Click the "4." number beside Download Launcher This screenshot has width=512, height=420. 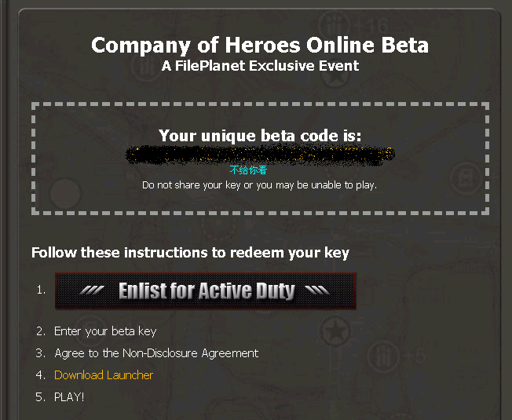[x=41, y=375]
